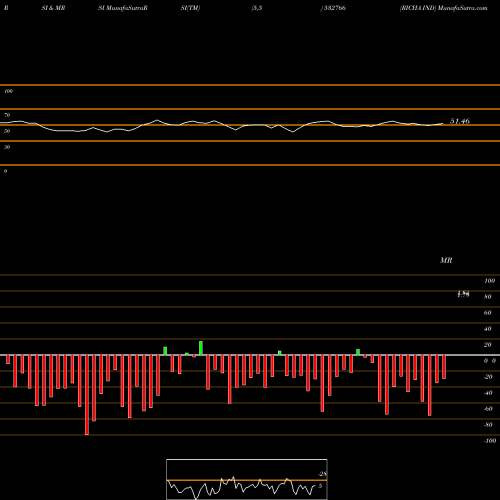Click the -28 value in mini chart
The image size is (500, 500).
(322, 474)
